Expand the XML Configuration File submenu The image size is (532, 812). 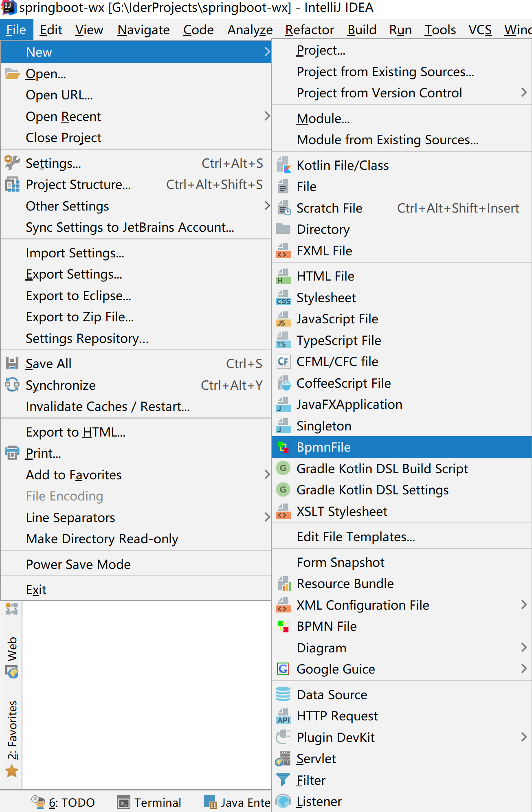[x=524, y=605]
